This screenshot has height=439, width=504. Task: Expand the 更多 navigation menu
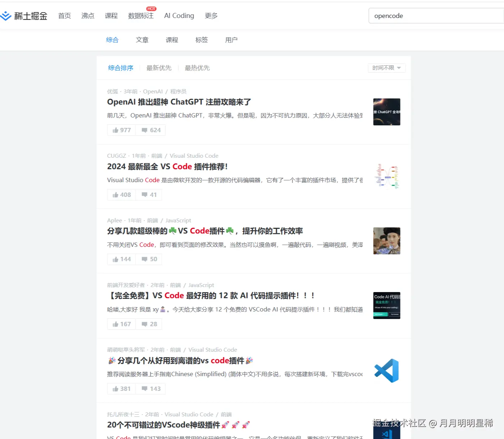coord(211,16)
